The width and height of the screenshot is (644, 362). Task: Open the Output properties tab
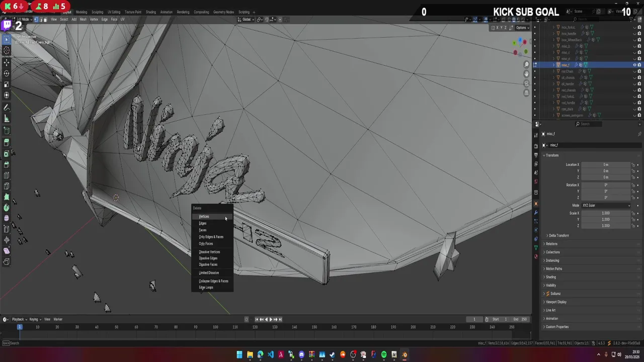[536, 155]
